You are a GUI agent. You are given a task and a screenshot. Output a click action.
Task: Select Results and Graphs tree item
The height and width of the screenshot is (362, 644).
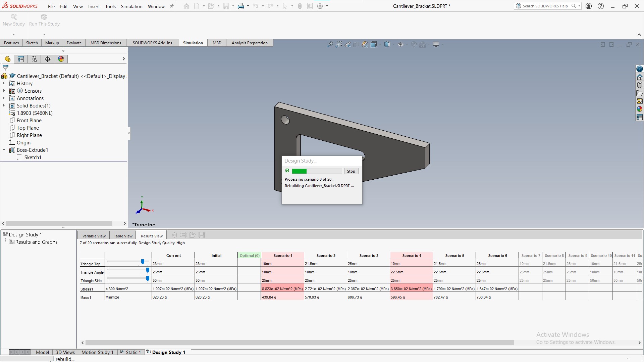(x=36, y=242)
